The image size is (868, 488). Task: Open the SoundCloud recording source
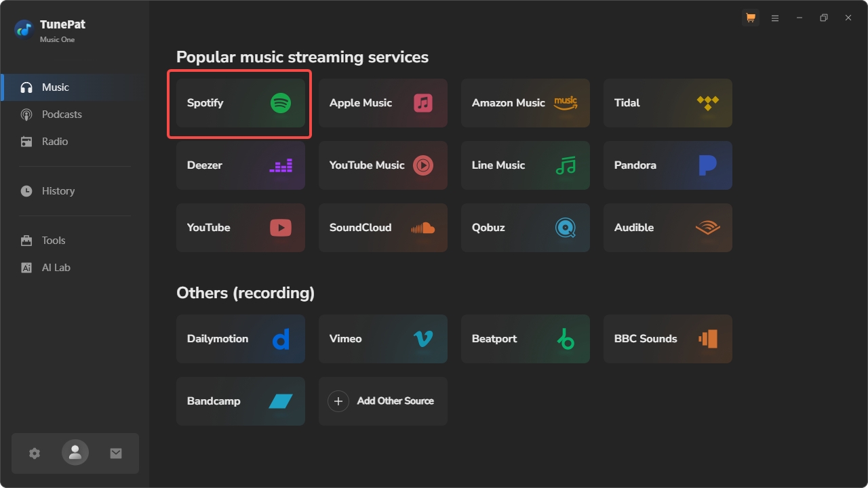point(382,228)
